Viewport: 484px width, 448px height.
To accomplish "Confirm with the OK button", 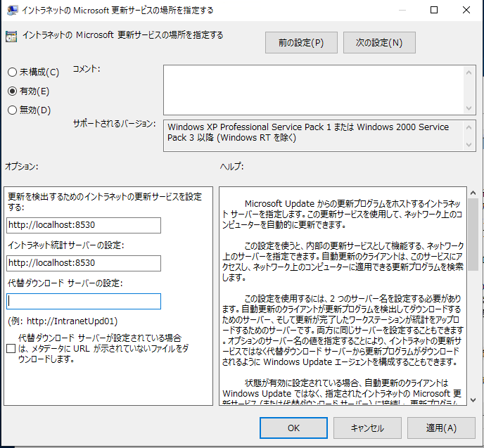I will [x=293, y=428].
